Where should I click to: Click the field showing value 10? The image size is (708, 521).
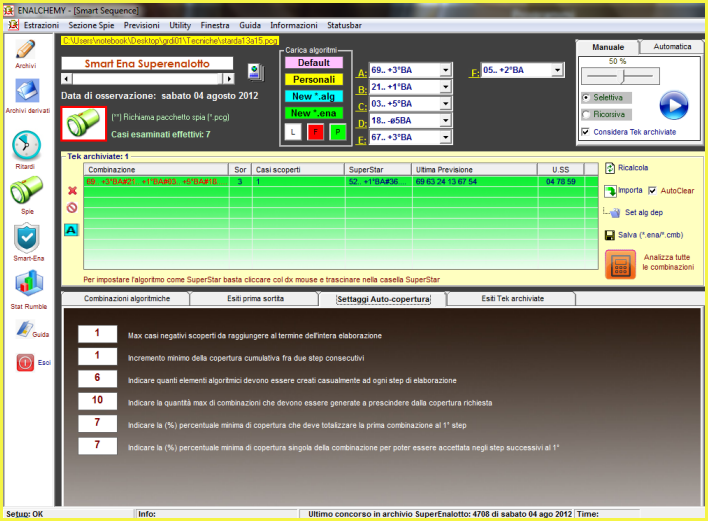pyautogui.click(x=97, y=400)
